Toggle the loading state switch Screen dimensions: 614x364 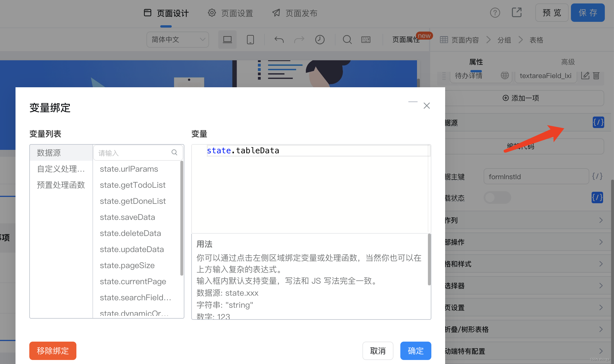pyautogui.click(x=497, y=198)
